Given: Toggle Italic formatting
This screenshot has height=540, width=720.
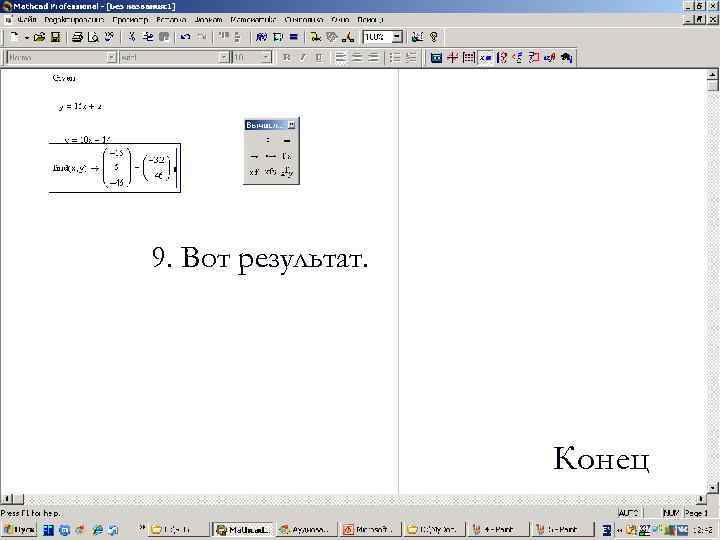Looking at the screenshot, I should point(303,57).
